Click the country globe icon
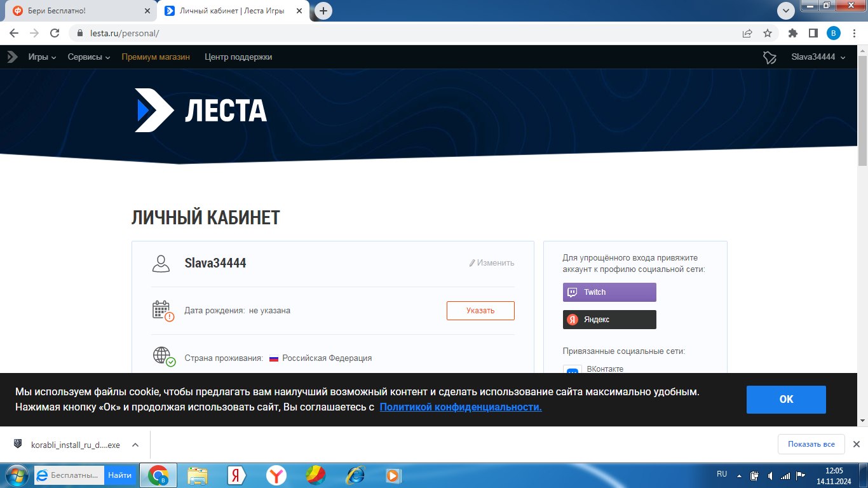This screenshot has height=488, width=868. coord(164,356)
